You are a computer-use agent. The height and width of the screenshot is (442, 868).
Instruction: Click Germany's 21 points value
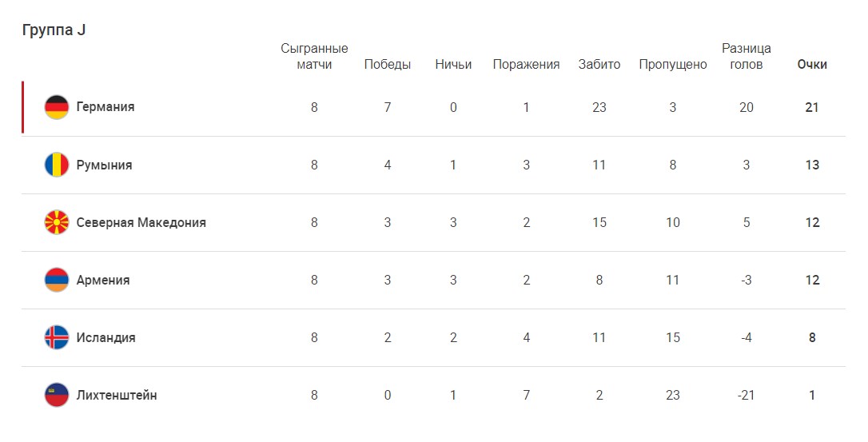[x=812, y=107]
